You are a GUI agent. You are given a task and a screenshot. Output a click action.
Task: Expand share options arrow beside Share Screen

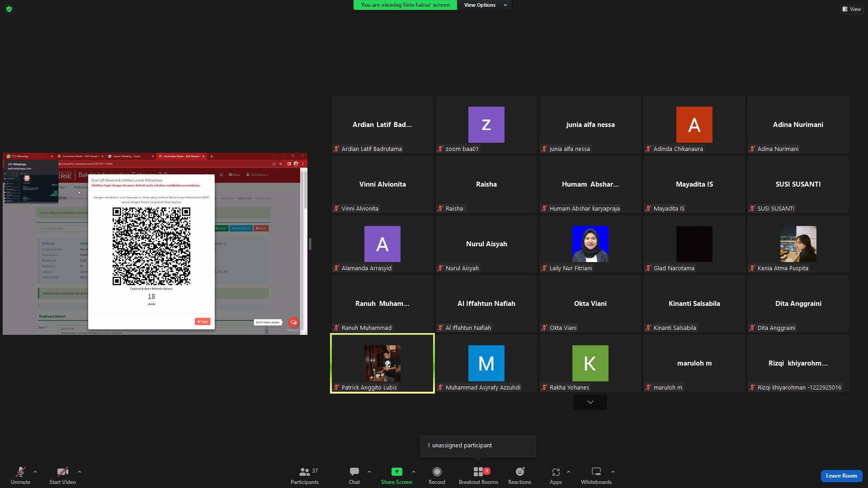tap(414, 472)
